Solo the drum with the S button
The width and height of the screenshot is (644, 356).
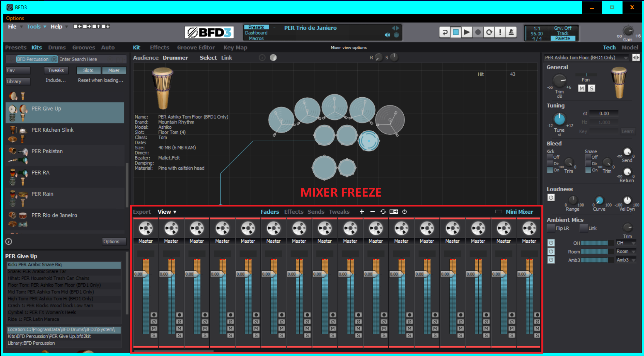[x=591, y=88]
